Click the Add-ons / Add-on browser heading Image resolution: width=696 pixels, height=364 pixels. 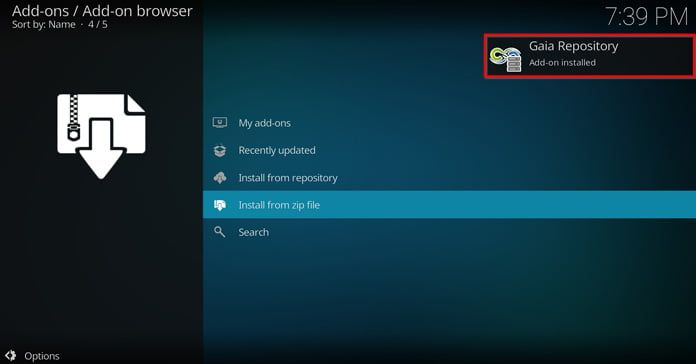click(102, 11)
